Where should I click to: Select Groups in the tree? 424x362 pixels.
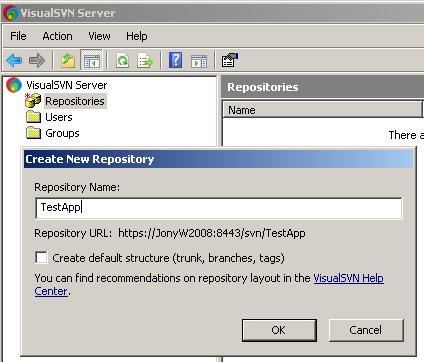click(62, 133)
